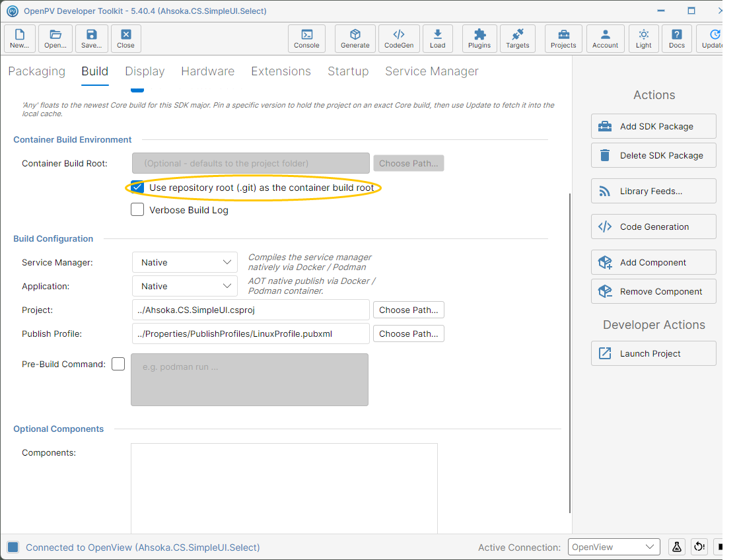Click Delete SDK Package action
The width and height of the screenshot is (737, 560).
[653, 155]
